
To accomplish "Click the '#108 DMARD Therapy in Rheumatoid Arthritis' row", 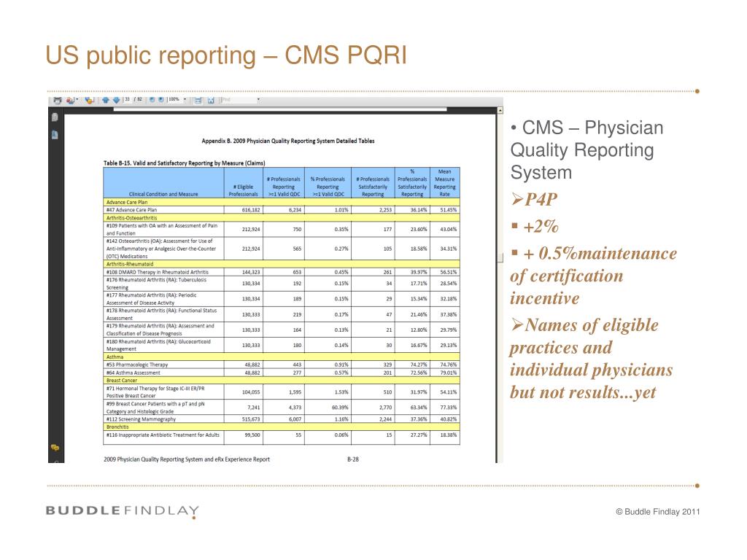I will click(x=282, y=272).
